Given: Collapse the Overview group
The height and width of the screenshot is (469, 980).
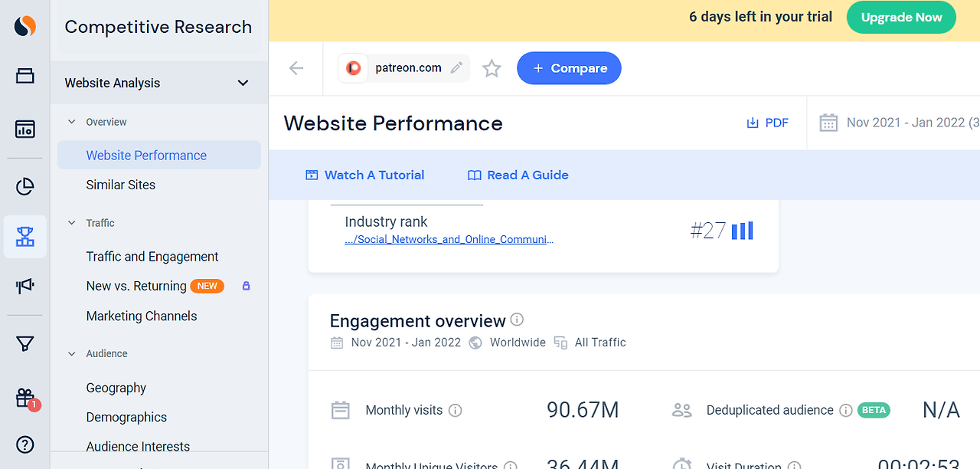Looking at the screenshot, I should tap(72, 122).
